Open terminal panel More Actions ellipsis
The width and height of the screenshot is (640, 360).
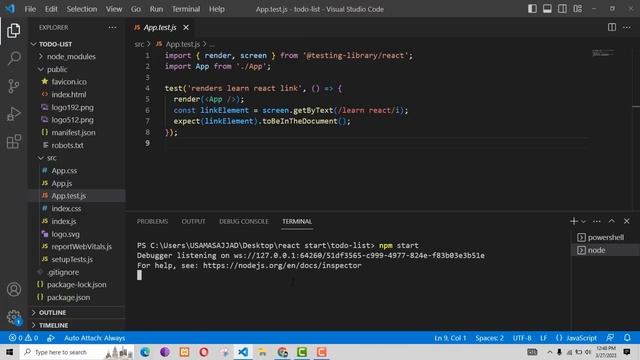coord(597,221)
